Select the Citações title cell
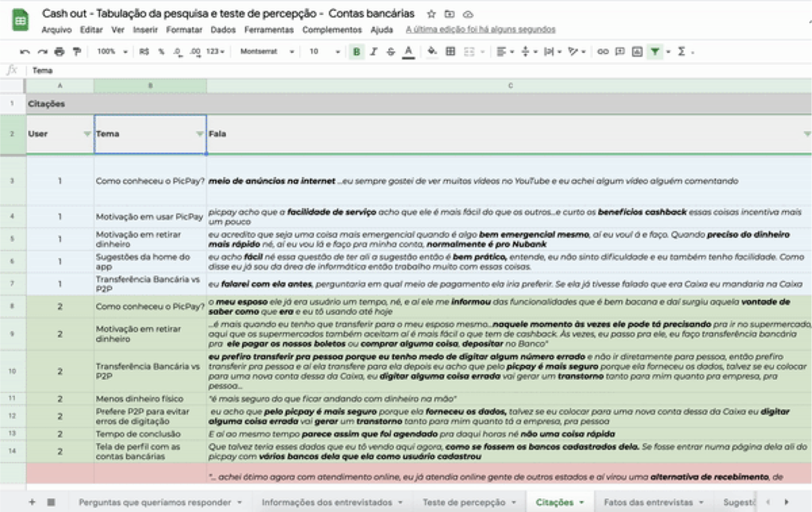This screenshot has height=512, width=812. (x=419, y=104)
